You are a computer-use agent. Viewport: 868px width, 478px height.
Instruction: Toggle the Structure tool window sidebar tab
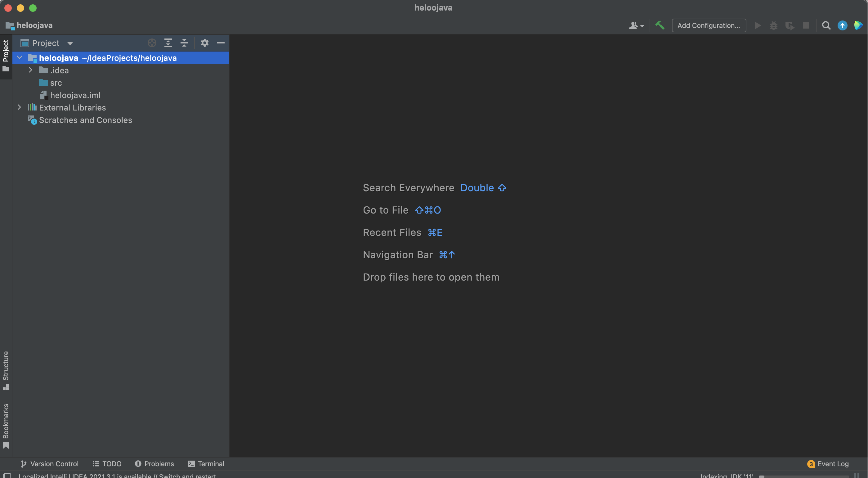click(x=6, y=370)
